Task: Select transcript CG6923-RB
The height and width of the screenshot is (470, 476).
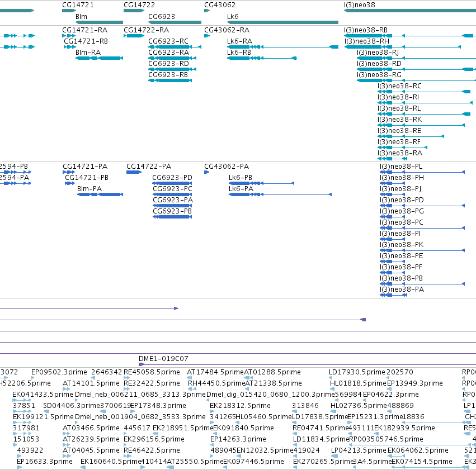Action: click(x=168, y=75)
